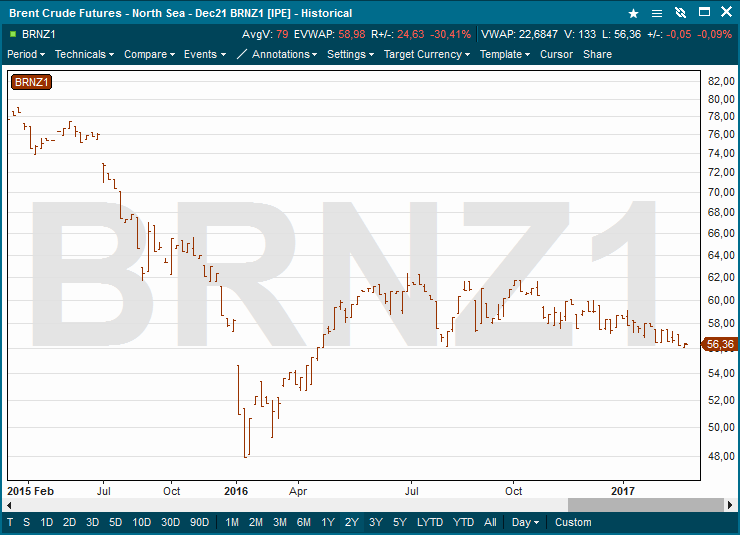Click the 2015 Feb axis label
Image resolution: width=740 pixels, height=535 pixels.
coord(30,491)
